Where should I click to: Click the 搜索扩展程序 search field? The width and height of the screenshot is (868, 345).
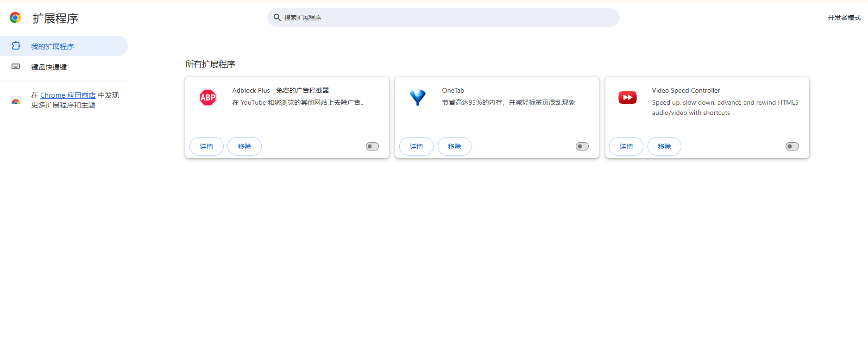[443, 18]
